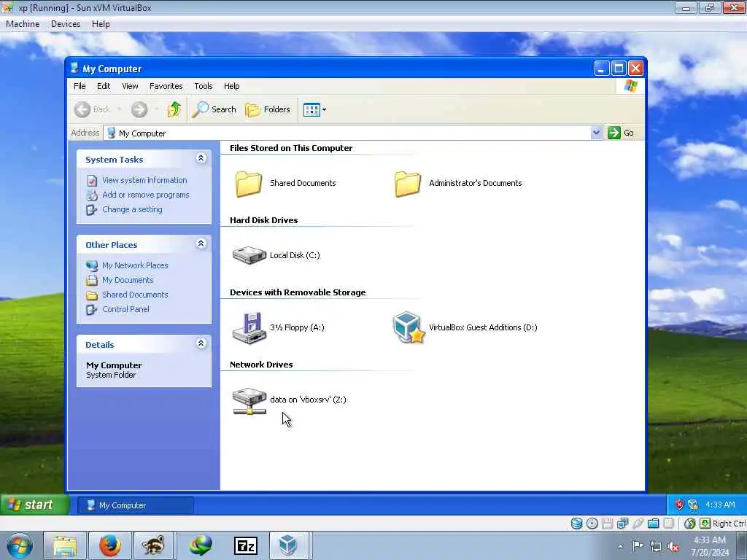The image size is (747, 560).
Task: Click VirtualBox icon on host taskbar
Action: (x=289, y=546)
